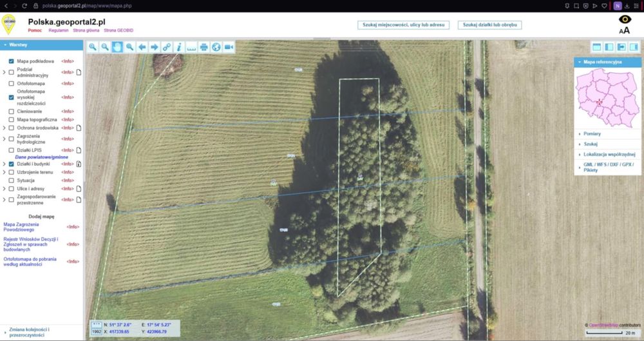644x341 pixels.
Task: Click the printer icon in map toolbar
Action: click(204, 47)
